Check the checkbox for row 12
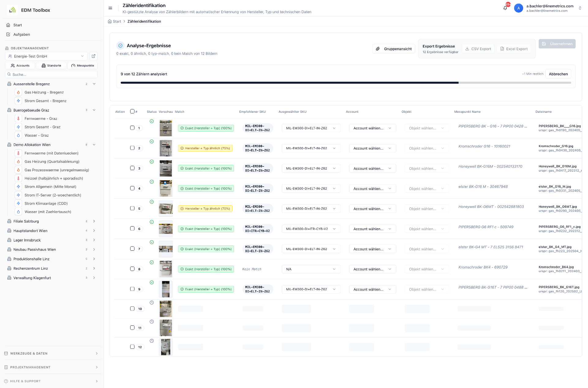 click(x=132, y=347)
